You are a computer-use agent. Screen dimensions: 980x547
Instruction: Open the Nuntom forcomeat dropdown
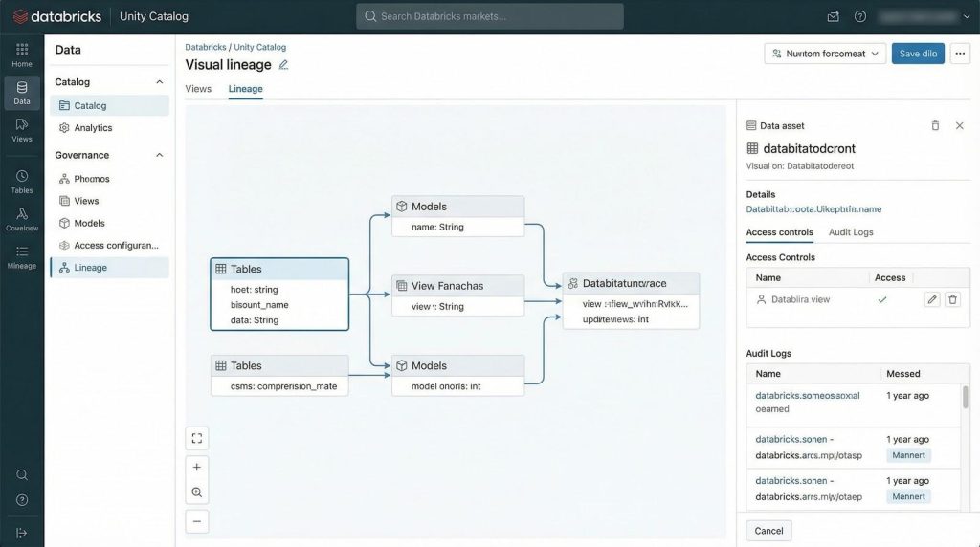pyautogui.click(x=825, y=54)
